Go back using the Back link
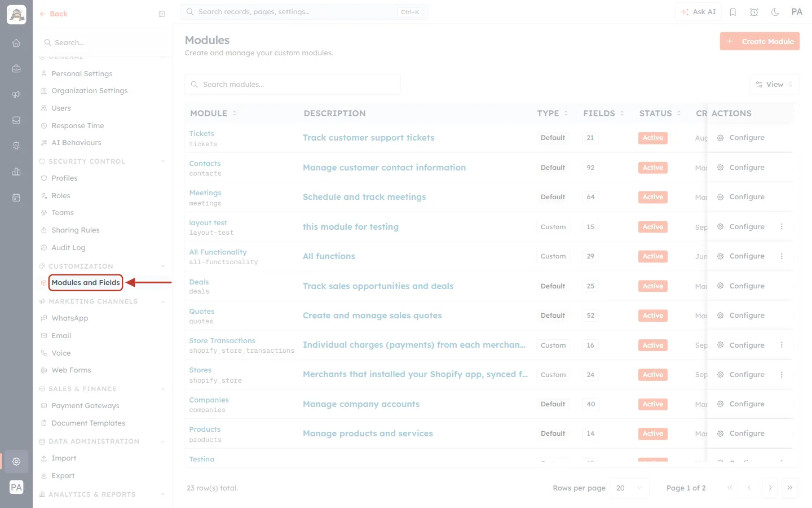The height and width of the screenshot is (508, 812). [54, 14]
